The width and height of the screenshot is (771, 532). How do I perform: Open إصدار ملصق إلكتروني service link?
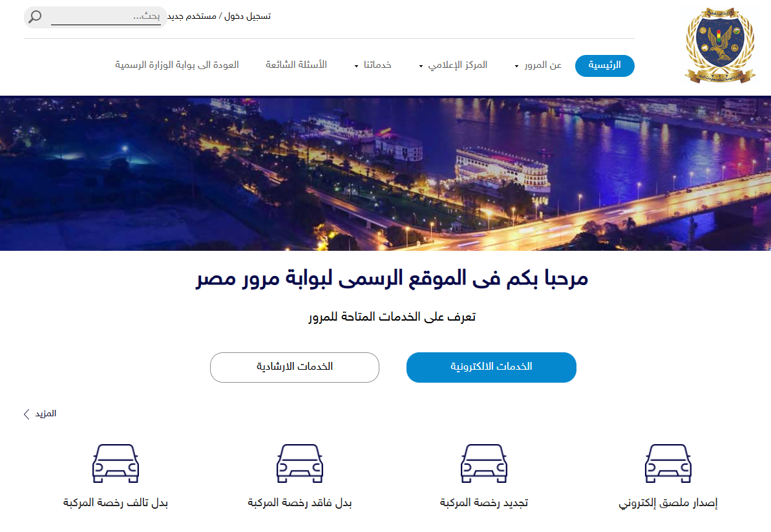click(668, 503)
